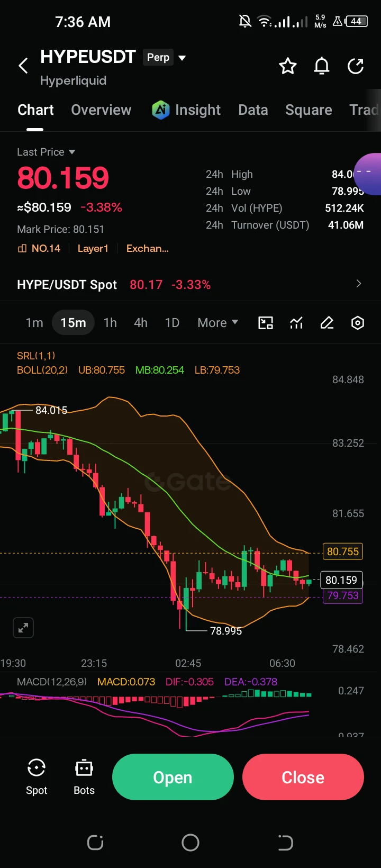381x868 pixels.
Task: Tap the DIF:-0.305 MACD value
Action: 189,682
